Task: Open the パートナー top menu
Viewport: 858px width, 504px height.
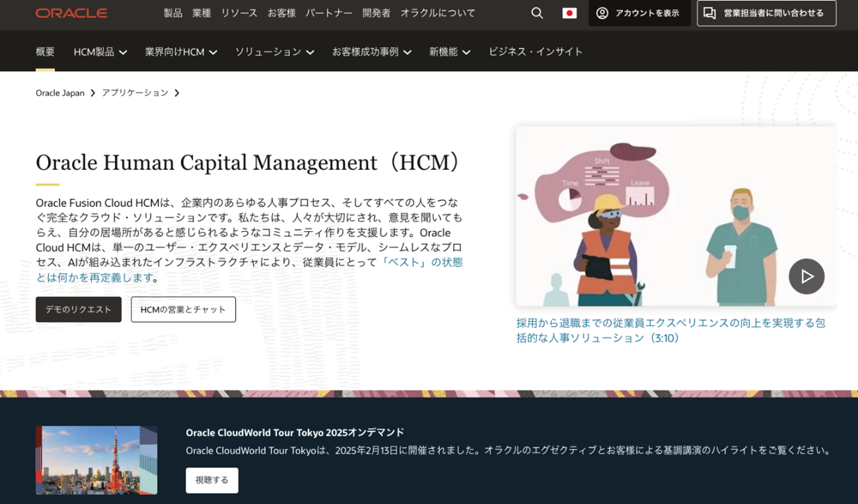Action: point(329,13)
